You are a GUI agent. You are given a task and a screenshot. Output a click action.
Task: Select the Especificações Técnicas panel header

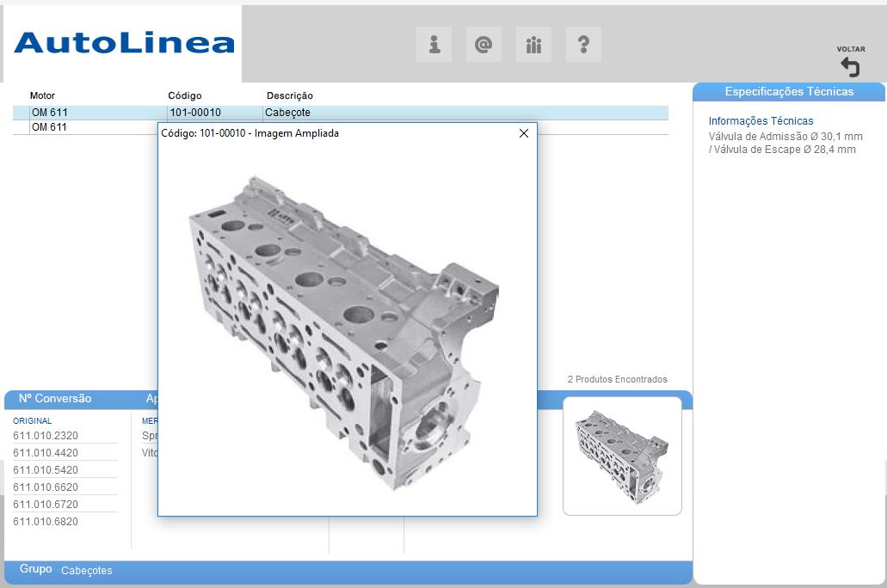[x=789, y=91]
